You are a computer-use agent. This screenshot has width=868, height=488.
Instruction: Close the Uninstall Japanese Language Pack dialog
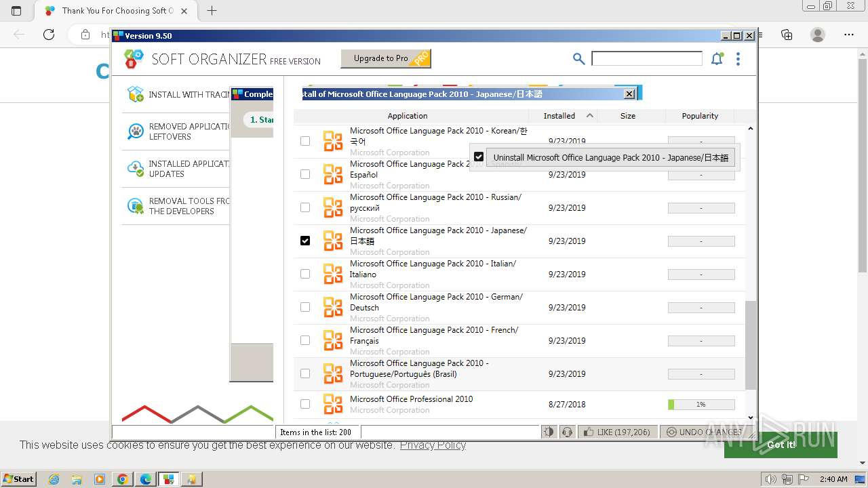[629, 94]
